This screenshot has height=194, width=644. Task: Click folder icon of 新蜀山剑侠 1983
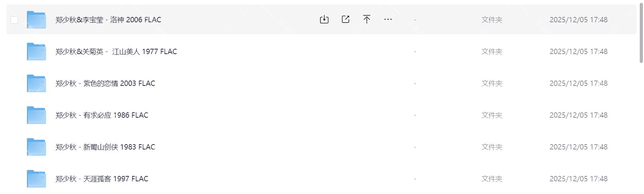point(36,147)
